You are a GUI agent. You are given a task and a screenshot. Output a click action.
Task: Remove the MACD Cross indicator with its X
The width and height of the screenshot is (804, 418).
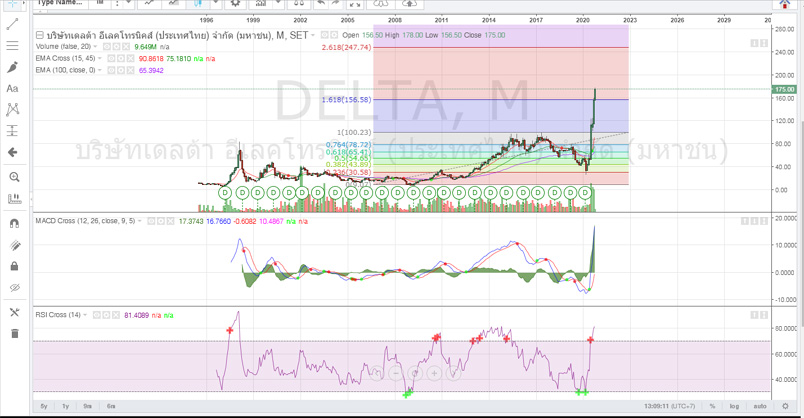tap(170, 221)
